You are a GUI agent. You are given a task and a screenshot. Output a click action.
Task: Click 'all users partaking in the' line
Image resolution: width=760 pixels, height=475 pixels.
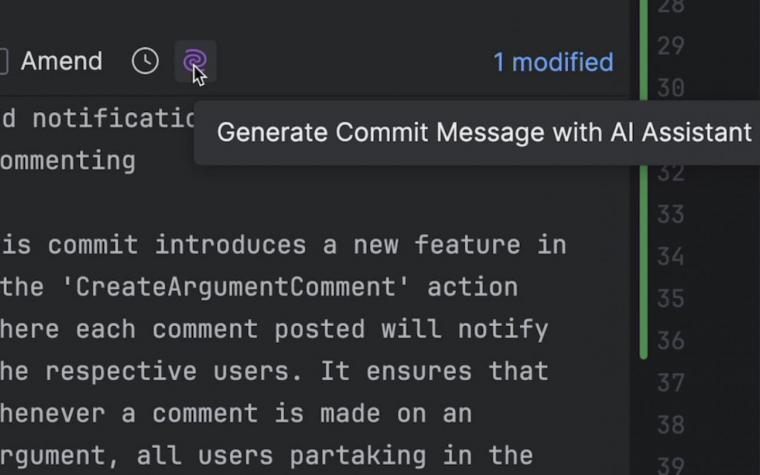267,457
